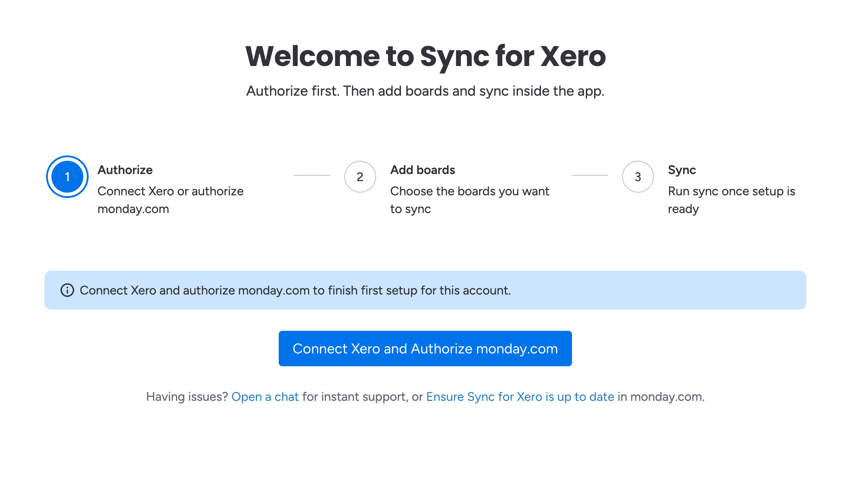Click the step 2 number circle
Screen dimensions: 856x504
[x=360, y=177]
